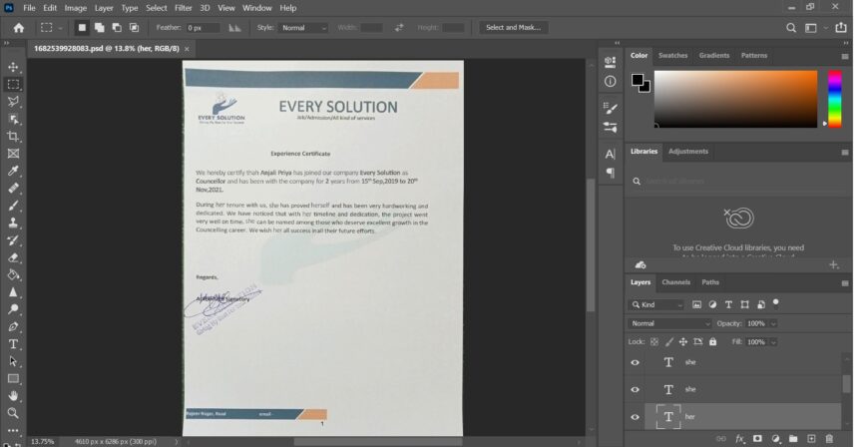Click the Libraries panel plus icon
This screenshot has height=447, width=868.
coord(834,264)
